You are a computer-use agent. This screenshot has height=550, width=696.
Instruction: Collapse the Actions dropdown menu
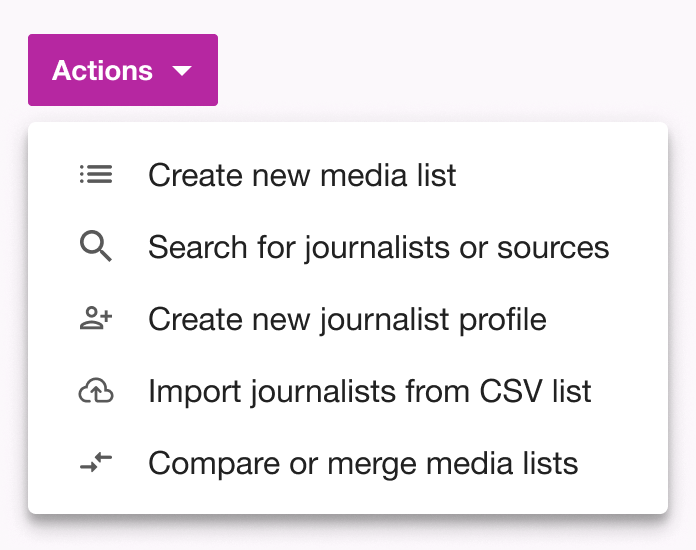click(123, 70)
